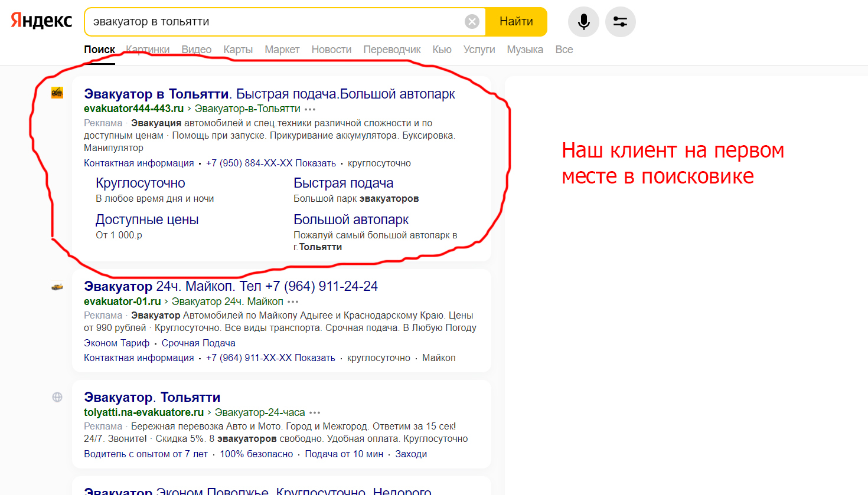The width and height of the screenshot is (868, 495).
Task: Open the Переводчик tab
Action: [x=392, y=50]
